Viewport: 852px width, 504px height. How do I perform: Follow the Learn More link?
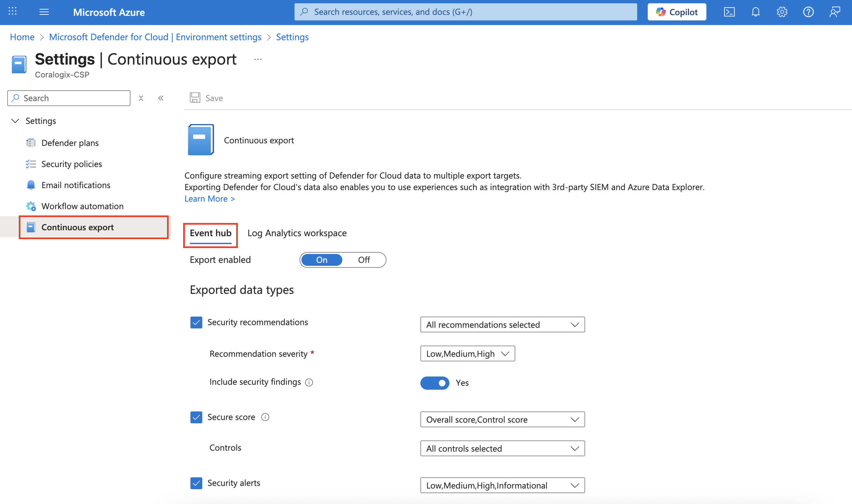tap(210, 199)
